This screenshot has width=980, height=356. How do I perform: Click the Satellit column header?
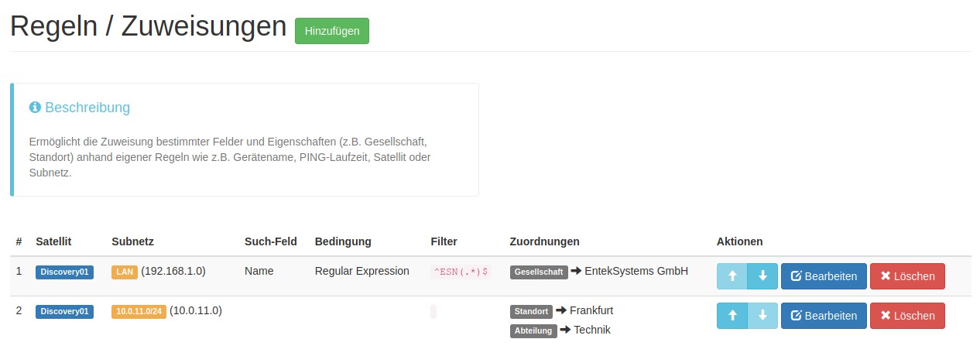click(53, 241)
